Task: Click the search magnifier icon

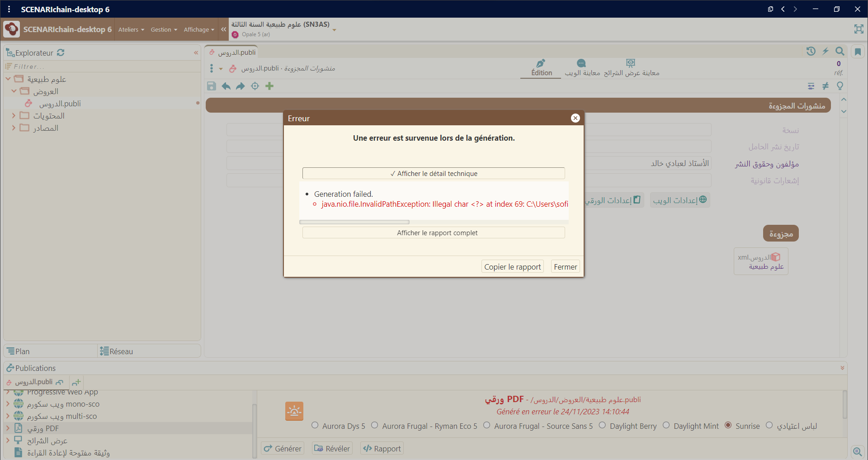Action: [x=840, y=51]
